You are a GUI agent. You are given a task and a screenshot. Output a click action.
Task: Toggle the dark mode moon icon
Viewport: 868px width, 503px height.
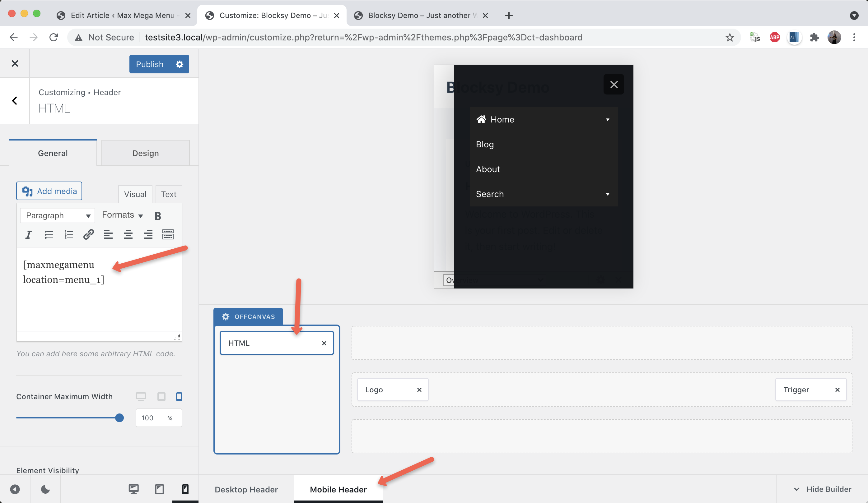(x=45, y=489)
